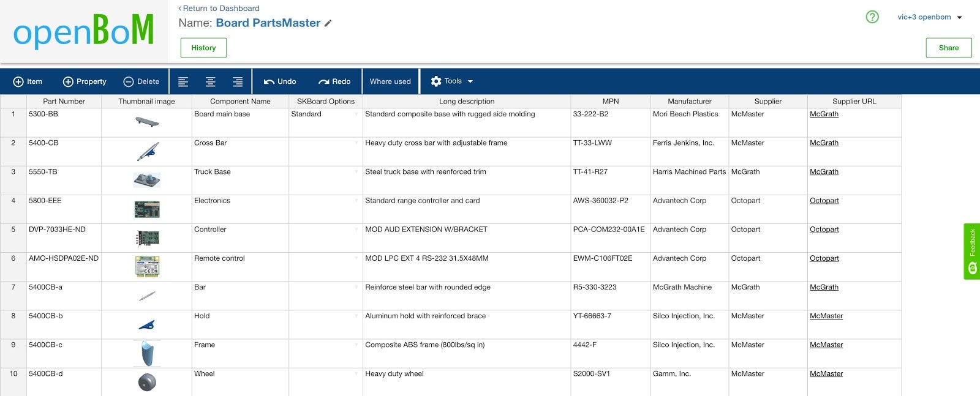Select row number 6 header
The image size is (980, 396).
tap(13, 267)
